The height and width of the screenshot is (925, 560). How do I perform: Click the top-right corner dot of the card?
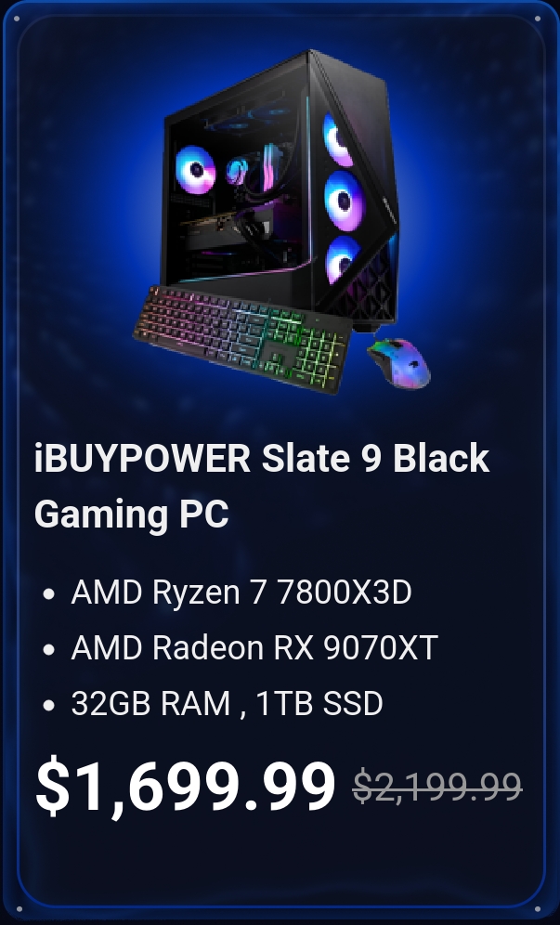point(538,19)
